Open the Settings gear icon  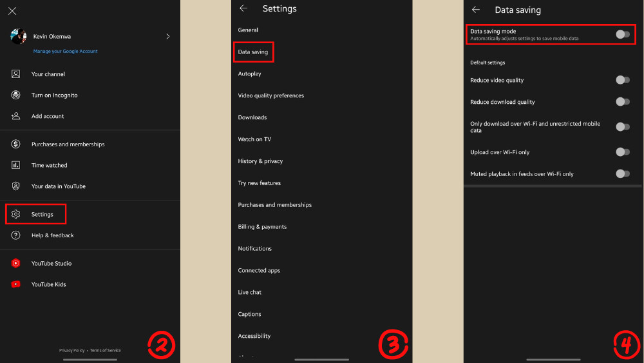click(x=16, y=214)
